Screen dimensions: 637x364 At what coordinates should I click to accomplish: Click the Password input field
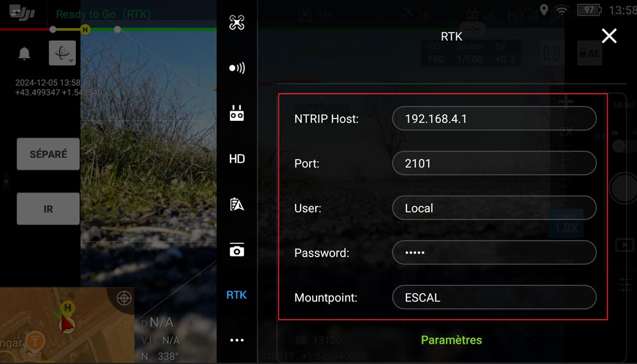point(494,253)
